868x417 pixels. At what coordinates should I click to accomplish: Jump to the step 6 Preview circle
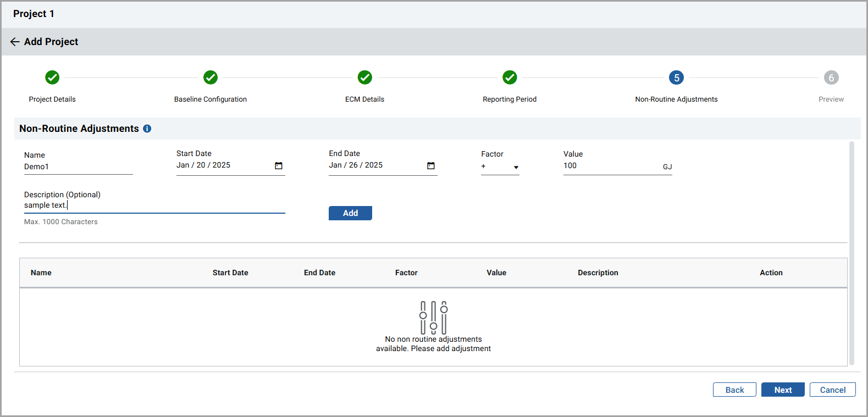[x=831, y=77]
